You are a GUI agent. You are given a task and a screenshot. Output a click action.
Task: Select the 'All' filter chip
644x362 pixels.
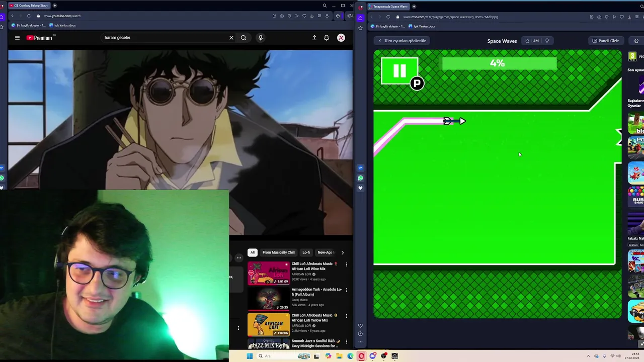253,252
